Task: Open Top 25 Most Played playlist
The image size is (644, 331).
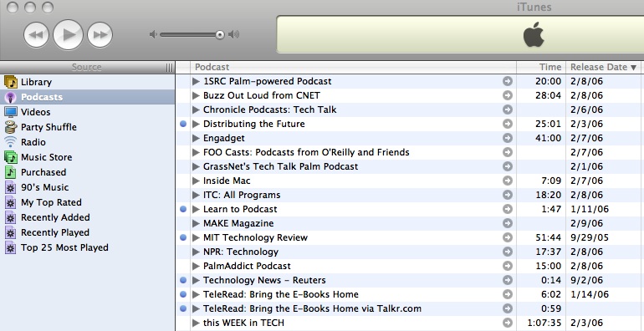Action: (x=88, y=247)
